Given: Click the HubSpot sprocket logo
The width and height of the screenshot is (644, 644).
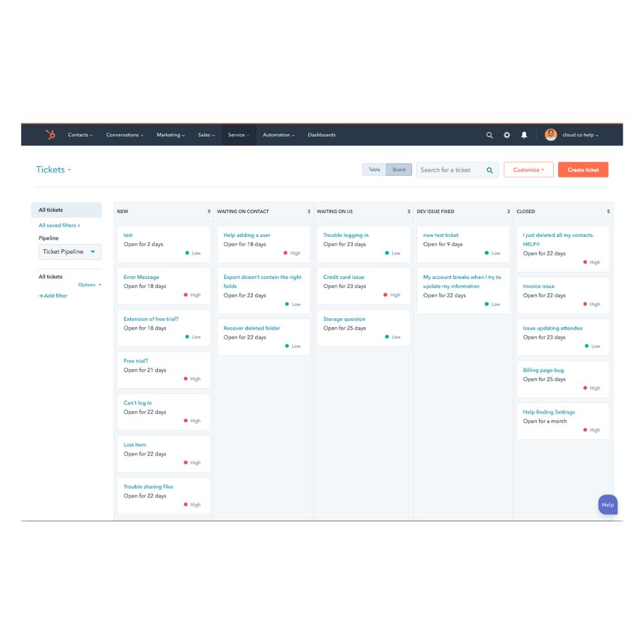Looking at the screenshot, I should coord(50,135).
